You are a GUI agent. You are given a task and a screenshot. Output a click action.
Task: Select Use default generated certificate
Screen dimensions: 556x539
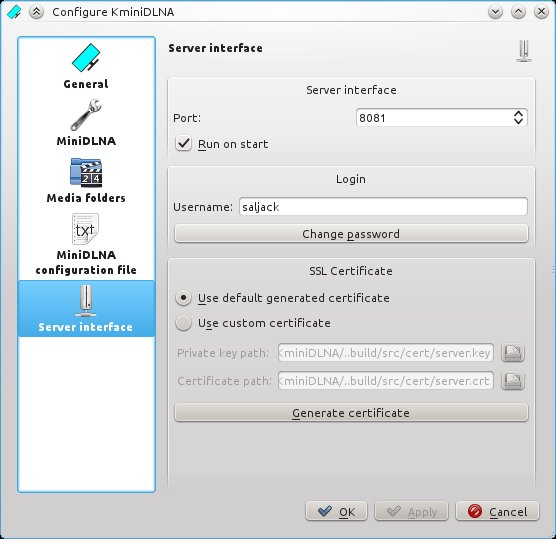click(x=183, y=298)
